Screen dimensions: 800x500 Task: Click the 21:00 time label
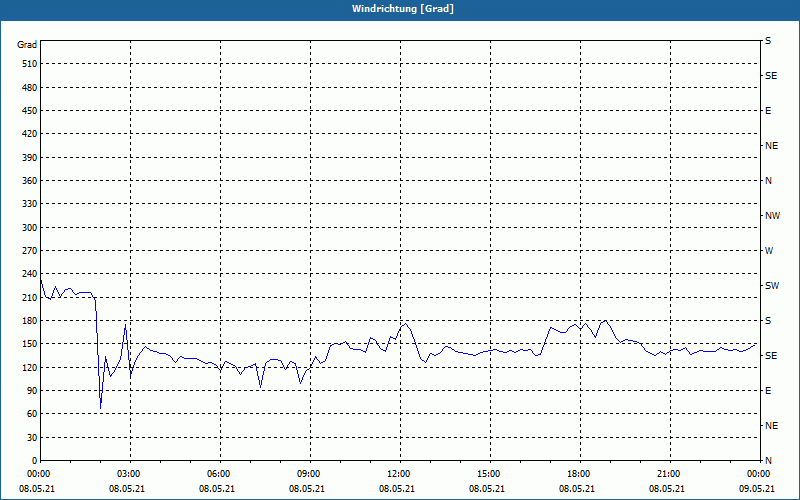click(668, 474)
